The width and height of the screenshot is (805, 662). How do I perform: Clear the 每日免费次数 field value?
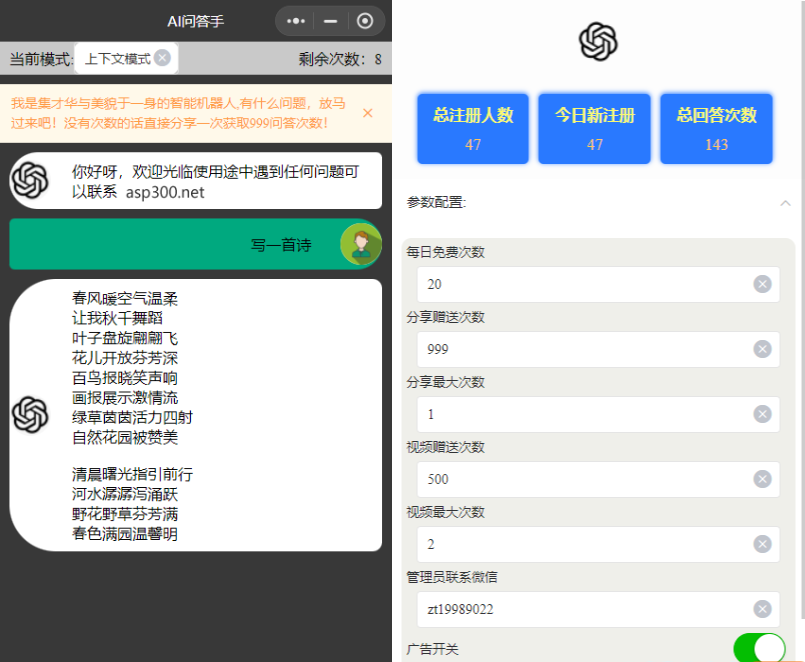click(x=762, y=284)
